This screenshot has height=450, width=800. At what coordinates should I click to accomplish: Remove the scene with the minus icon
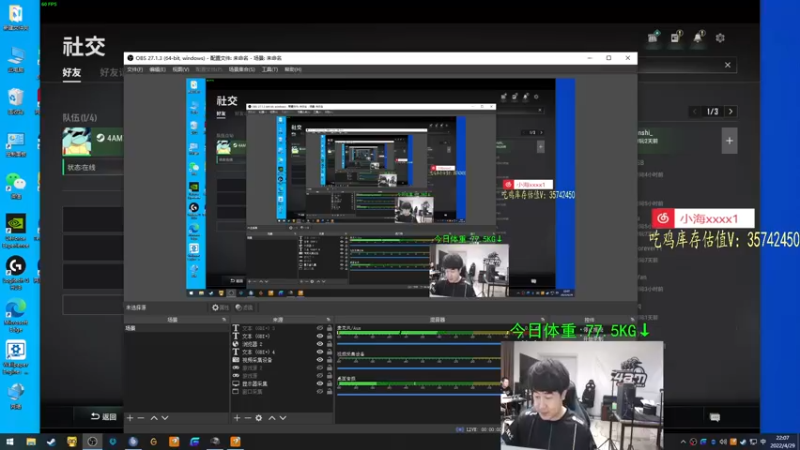point(141,418)
